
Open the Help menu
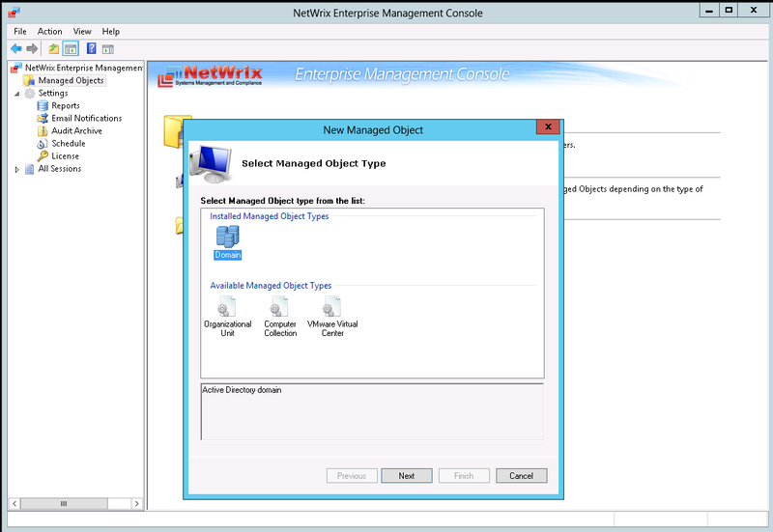111,32
